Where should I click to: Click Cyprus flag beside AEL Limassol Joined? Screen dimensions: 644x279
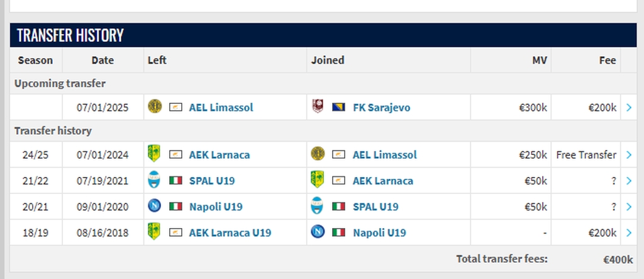(338, 155)
